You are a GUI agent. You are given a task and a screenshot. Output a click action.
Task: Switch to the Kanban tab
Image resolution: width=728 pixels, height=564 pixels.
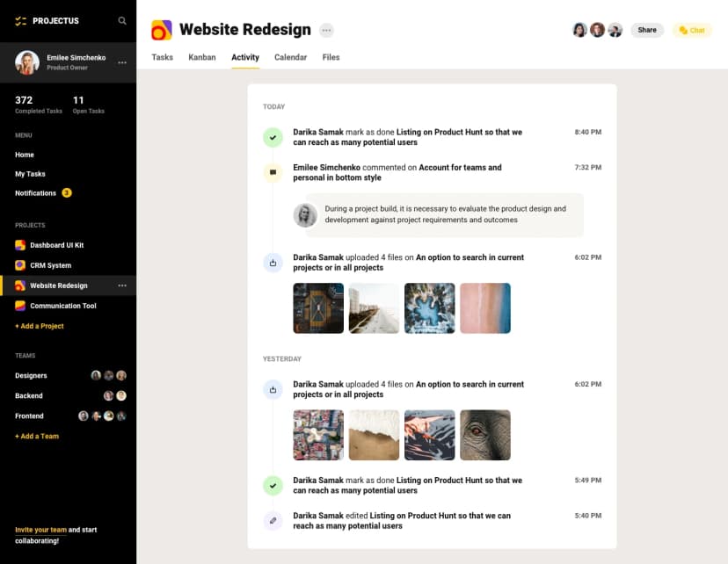click(x=202, y=57)
